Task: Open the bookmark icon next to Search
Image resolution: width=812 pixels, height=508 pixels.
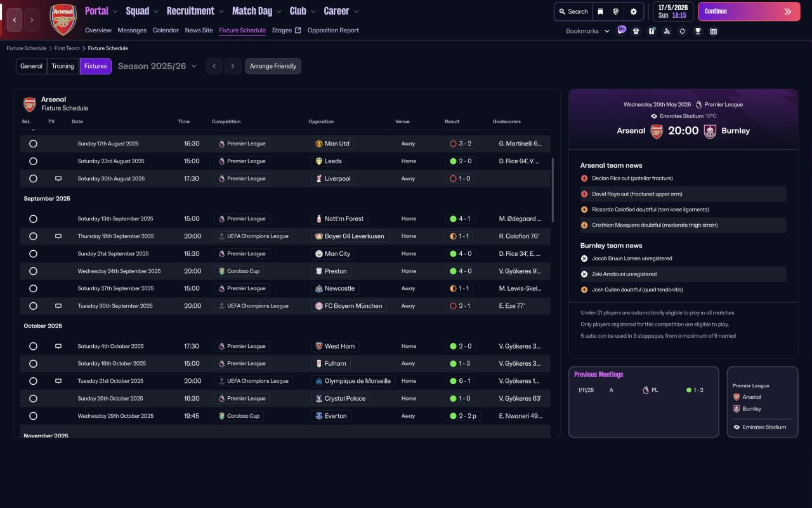Action: point(600,11)
